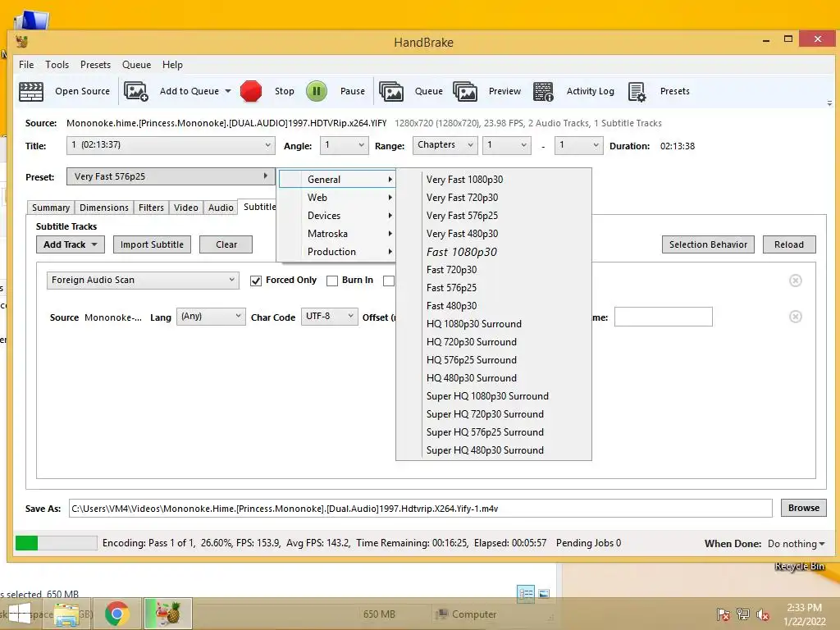
Task: Click the Reload button
Action: pos(789,244)
